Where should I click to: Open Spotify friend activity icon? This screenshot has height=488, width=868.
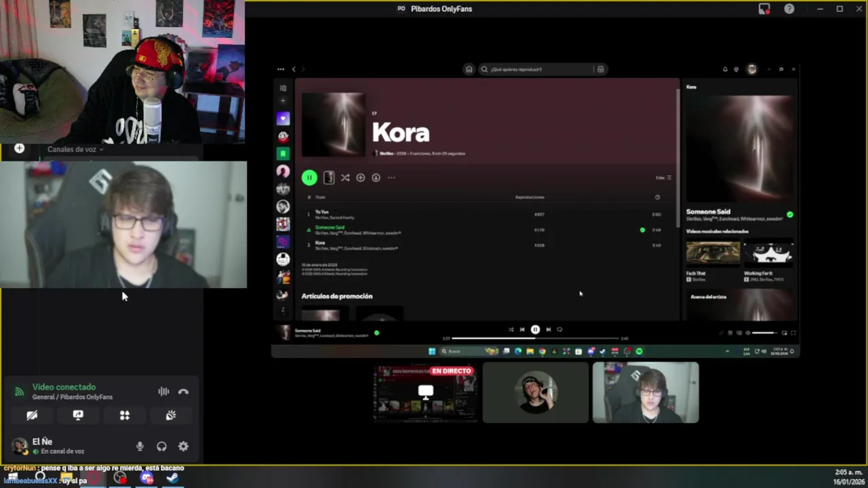pos(736,69)
